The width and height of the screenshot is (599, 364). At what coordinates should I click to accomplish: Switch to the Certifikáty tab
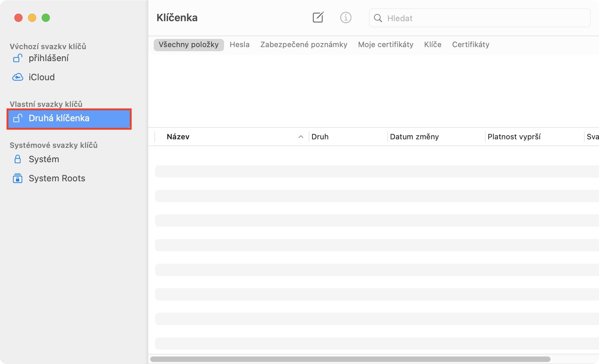471,45
